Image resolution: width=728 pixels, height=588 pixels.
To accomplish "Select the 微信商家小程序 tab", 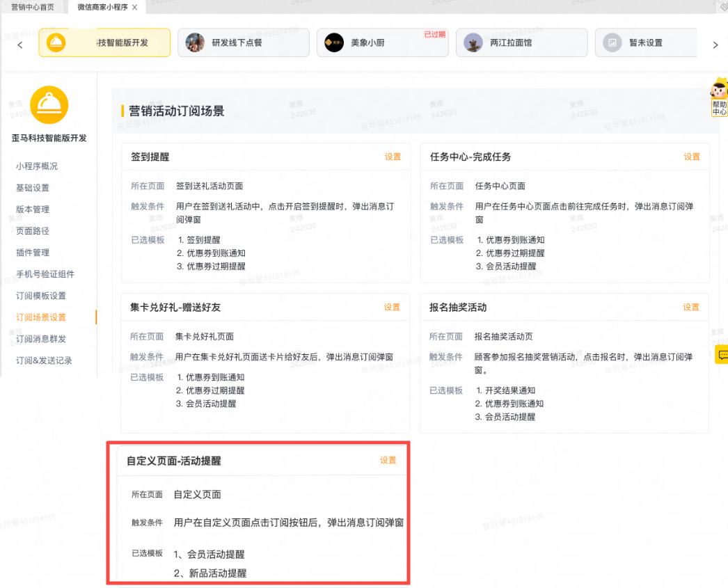I will pyautogui.click(x=102, y=8).
